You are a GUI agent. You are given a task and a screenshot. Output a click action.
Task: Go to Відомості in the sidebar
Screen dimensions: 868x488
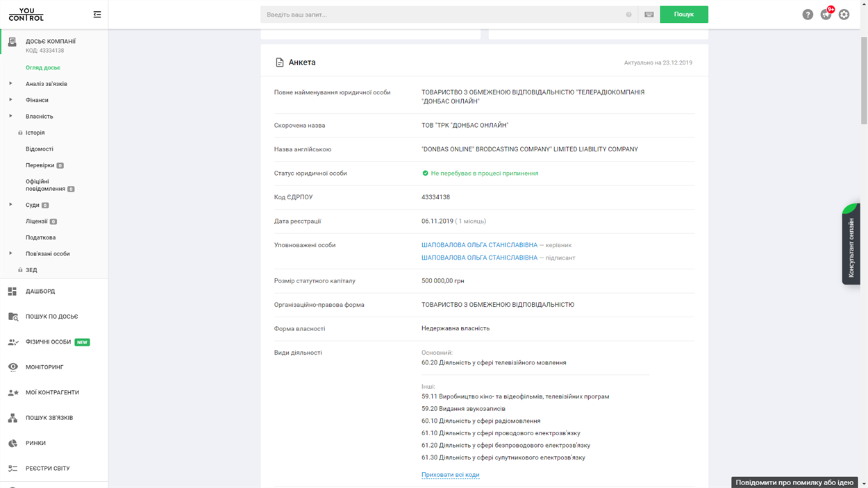[40, 149]
